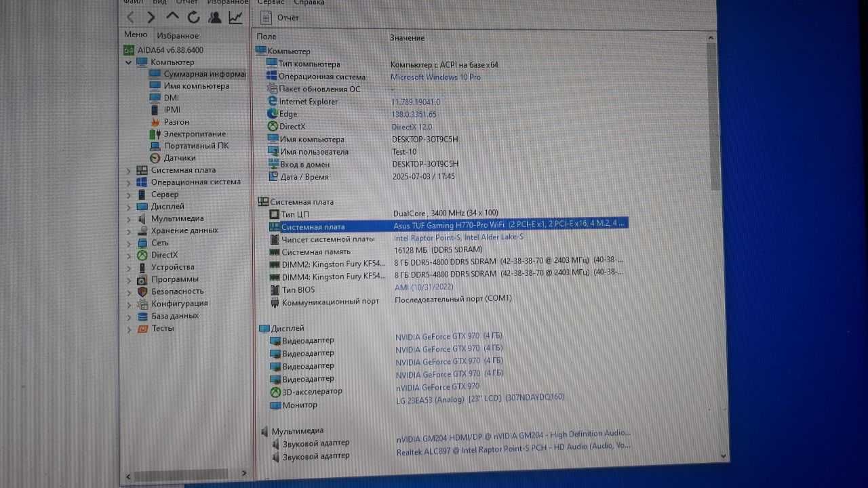This screenshot has height=488, width=868.
Task: Expand the Тесты tree node
Action: pos(129,329)
